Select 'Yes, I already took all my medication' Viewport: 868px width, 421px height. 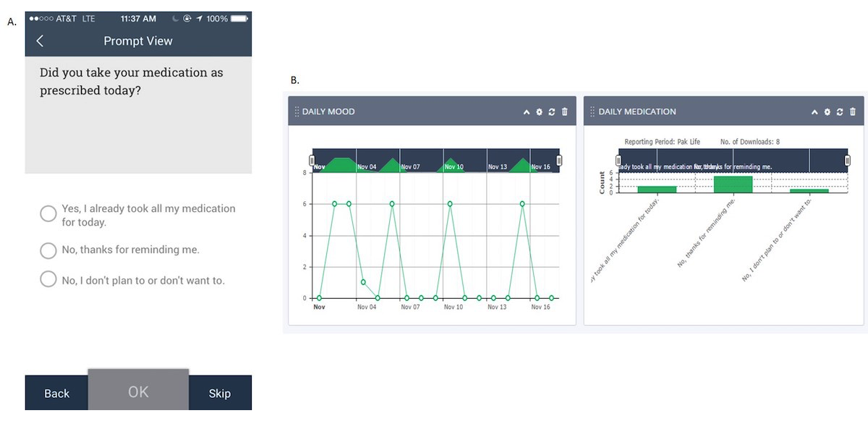[48, 213]
